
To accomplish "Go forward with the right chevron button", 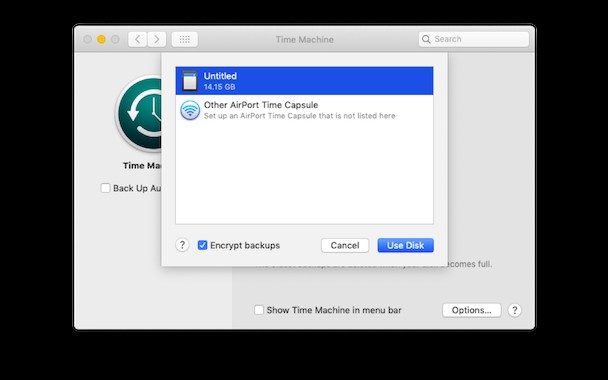I will click(x=157, y=39).
